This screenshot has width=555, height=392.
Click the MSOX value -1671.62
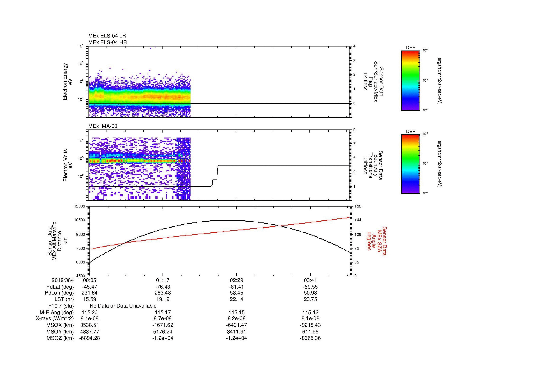[163, 325]
